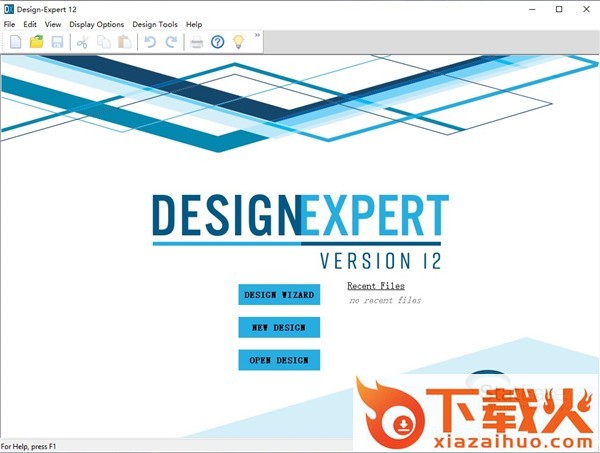Redo using the forward curved arrow icon
The height and width of the screenshot is (453, 600).
(171, 42)
